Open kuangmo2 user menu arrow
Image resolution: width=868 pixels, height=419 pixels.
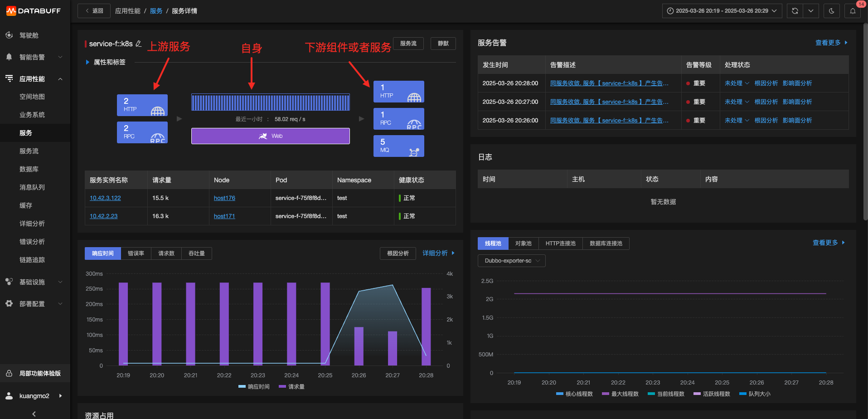[61, 396]
